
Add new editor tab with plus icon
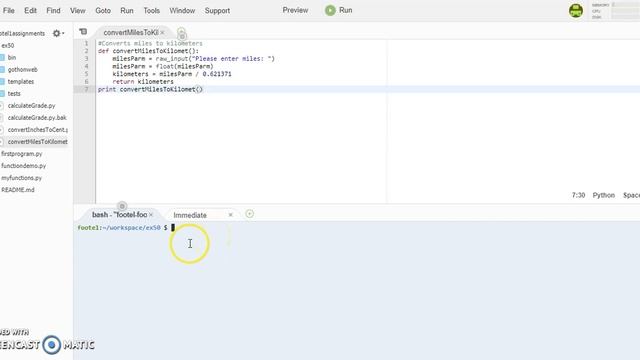coord(181,31)
